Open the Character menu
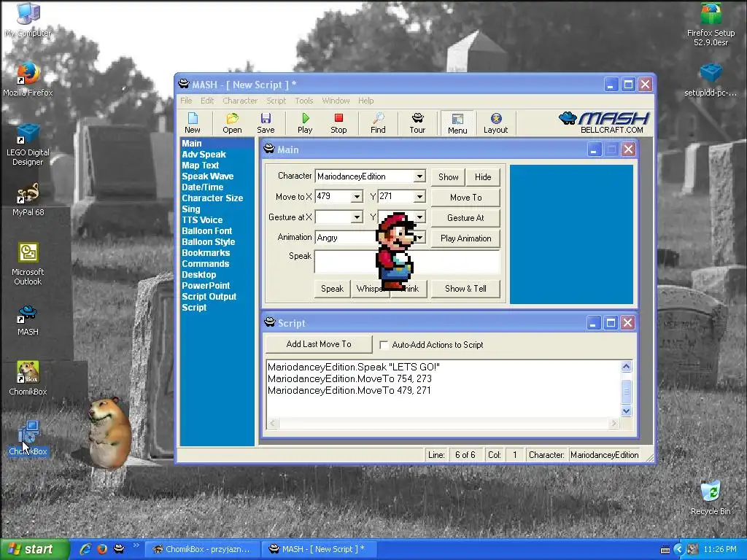 [x=240, y=101]
